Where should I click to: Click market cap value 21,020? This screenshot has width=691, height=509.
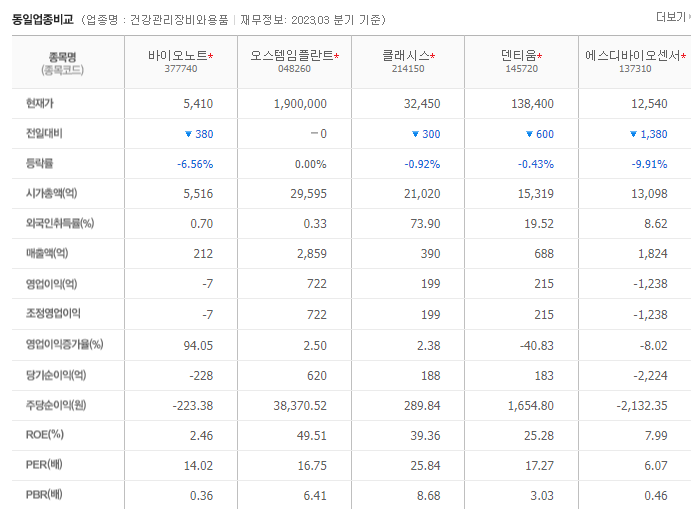tap(422, 193)
